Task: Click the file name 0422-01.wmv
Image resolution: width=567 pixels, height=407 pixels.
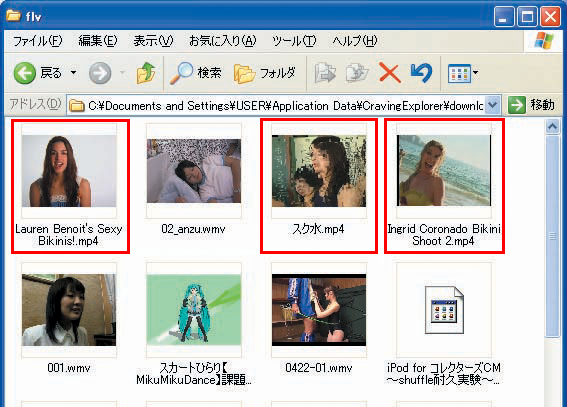Action: (319, 368)
